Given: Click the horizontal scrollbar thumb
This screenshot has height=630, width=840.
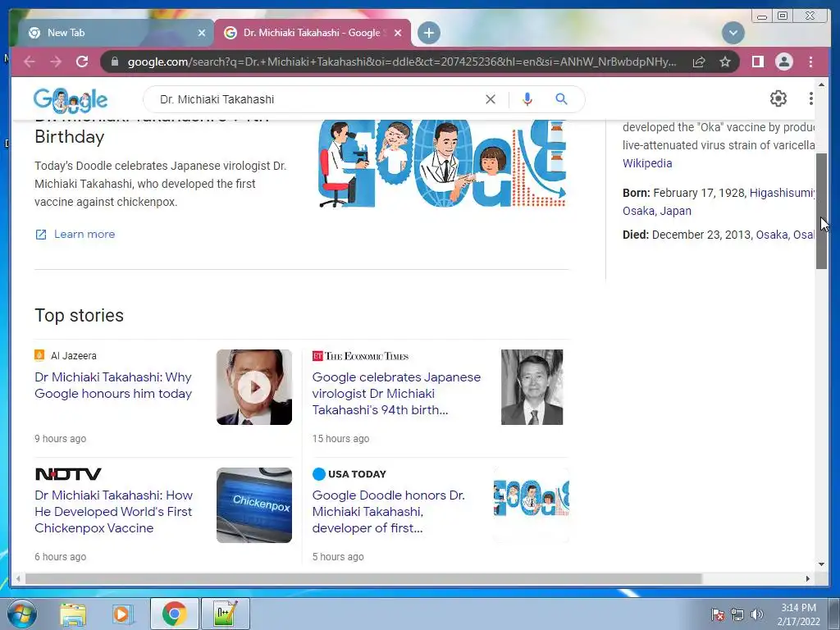Looking at the screenshot, I should click(363, 578).
